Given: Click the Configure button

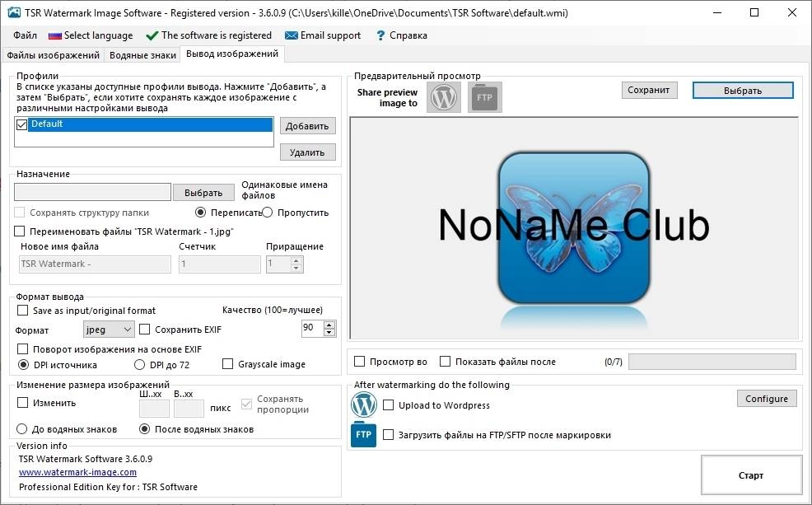Looking at the screenshot, I should 767,398.
